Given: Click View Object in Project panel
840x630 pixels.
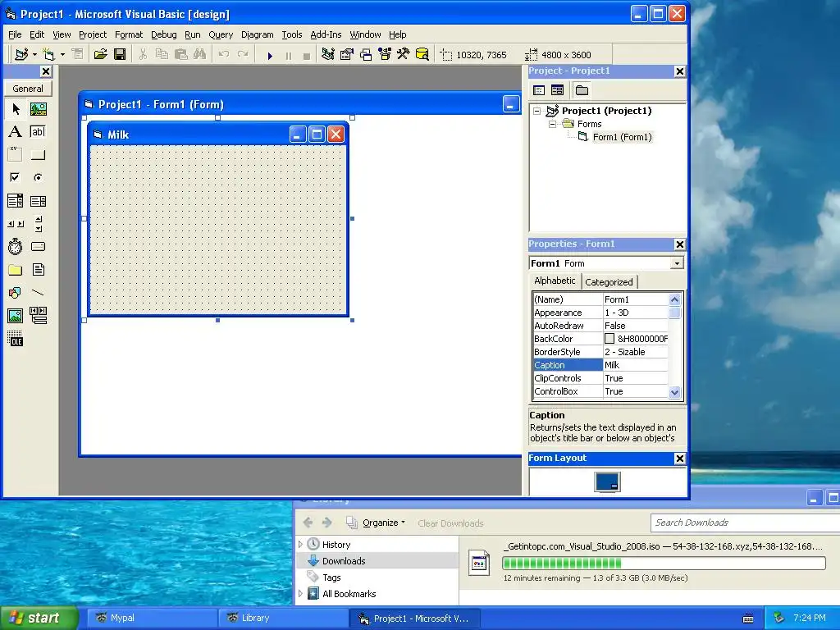Looking at the screenshot, I should (557, 90).
